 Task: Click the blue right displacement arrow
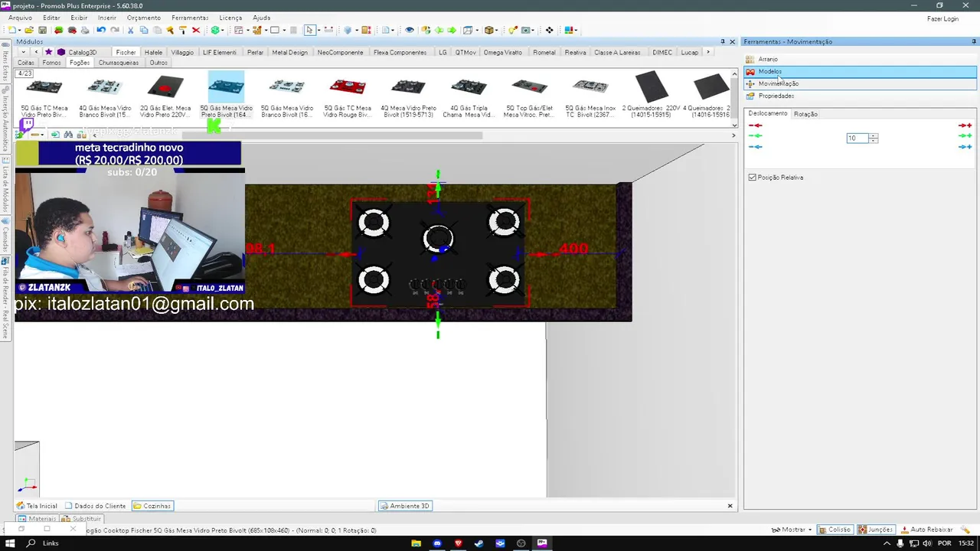click(965, 147)
